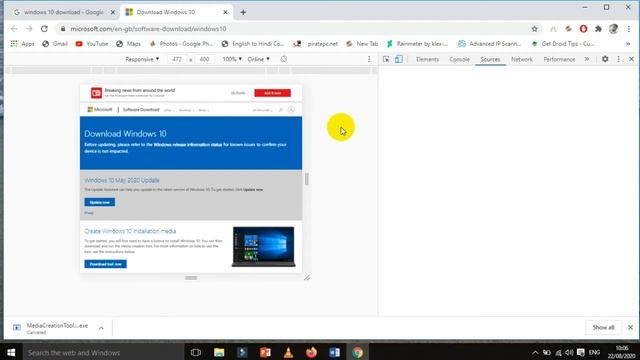Open device toolbar more options menu
640x360 pixels.
coord(369,59)
